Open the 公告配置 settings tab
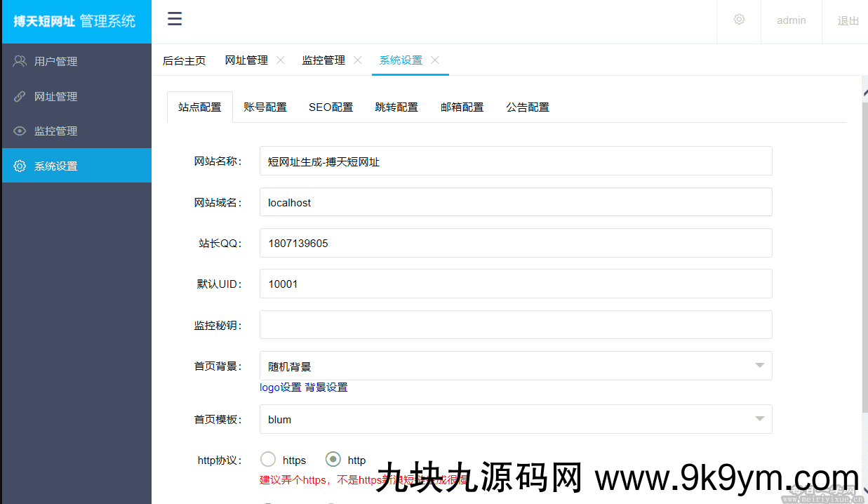Viewport: 868px width, 504px height. [x=528, y=107]
